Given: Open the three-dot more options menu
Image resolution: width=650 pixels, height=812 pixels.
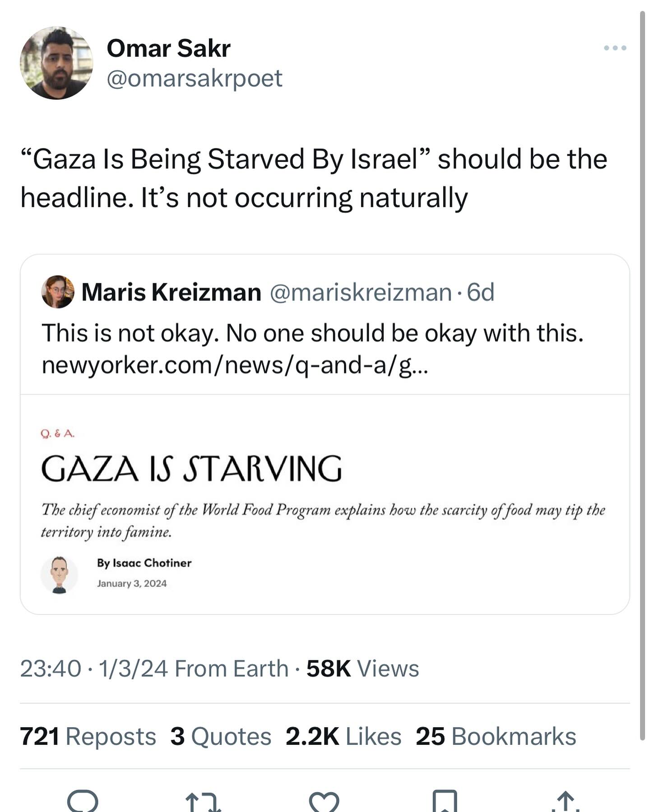Looking at the screenshot, I should (615, 48).
